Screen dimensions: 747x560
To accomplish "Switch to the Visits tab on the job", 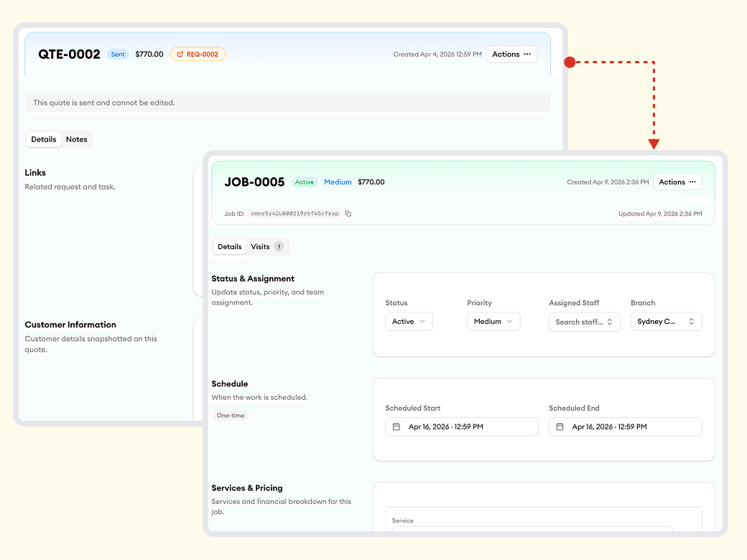I will 260,247.
